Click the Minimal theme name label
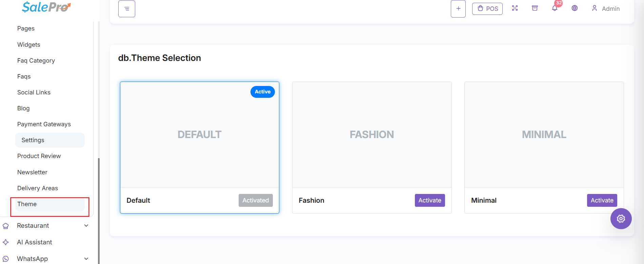This screenshot has height=264, width=644. pyautogui.click(x=484, y=200)
